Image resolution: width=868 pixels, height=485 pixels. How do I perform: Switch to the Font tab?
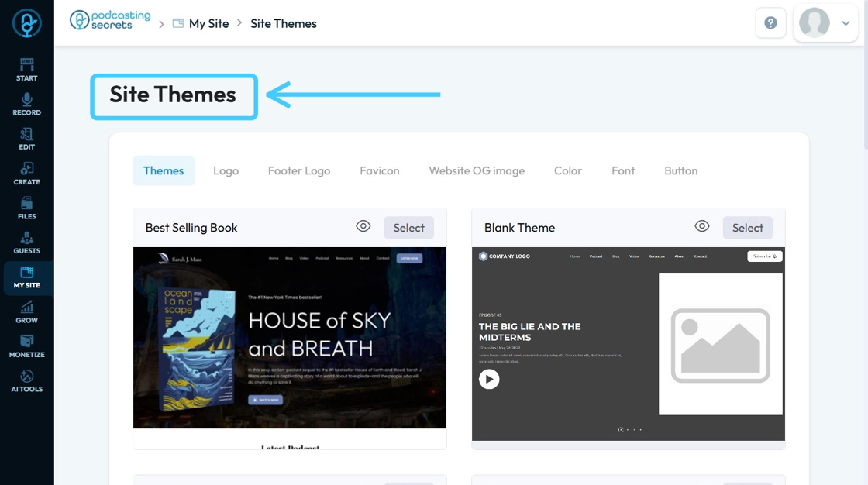click(x=623, y=170)
